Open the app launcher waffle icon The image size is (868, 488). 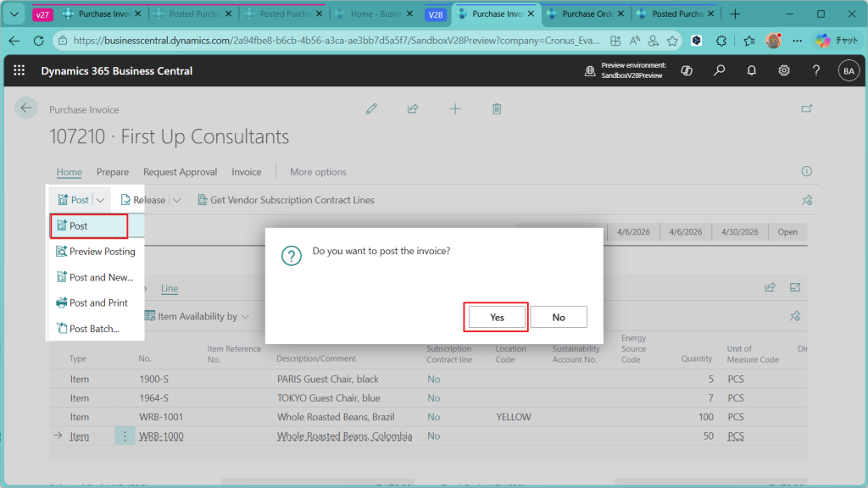tap(19, 71)
